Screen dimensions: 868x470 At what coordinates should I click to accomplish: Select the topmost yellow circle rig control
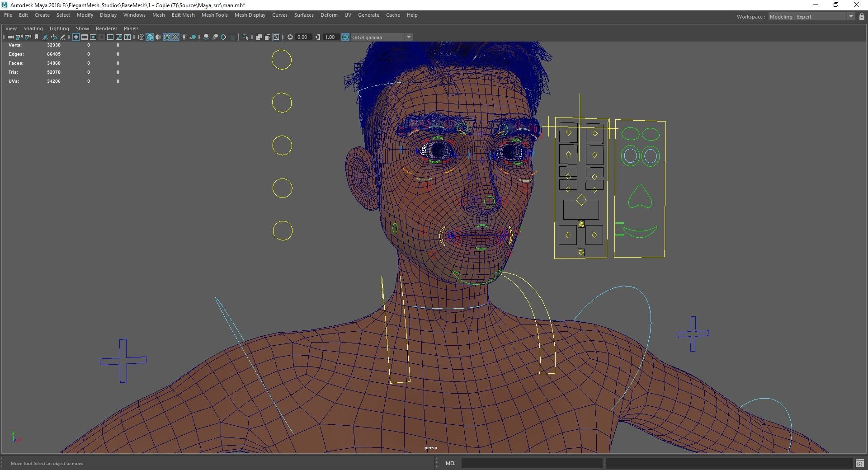pyautogui.click(x=282, y=60)
